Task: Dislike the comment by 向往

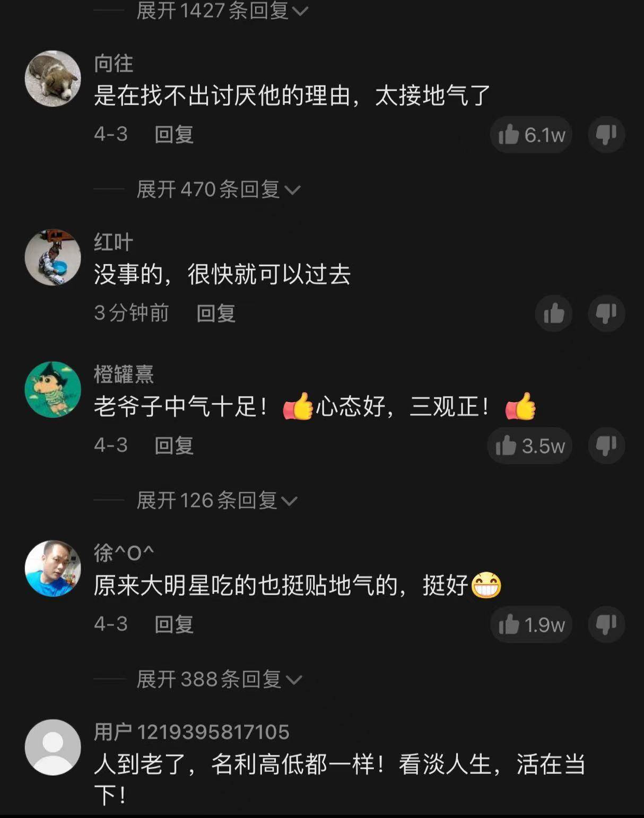Action: click(606, 135)
